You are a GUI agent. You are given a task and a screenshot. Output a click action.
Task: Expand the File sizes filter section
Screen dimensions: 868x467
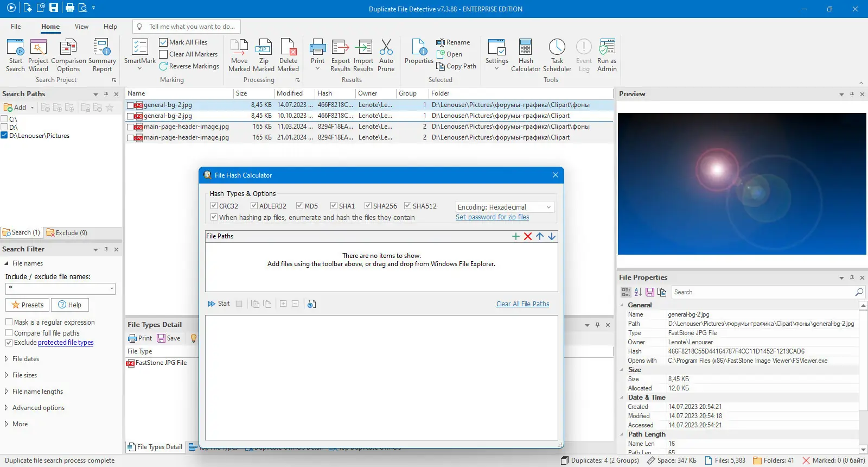tap(7, 375)
